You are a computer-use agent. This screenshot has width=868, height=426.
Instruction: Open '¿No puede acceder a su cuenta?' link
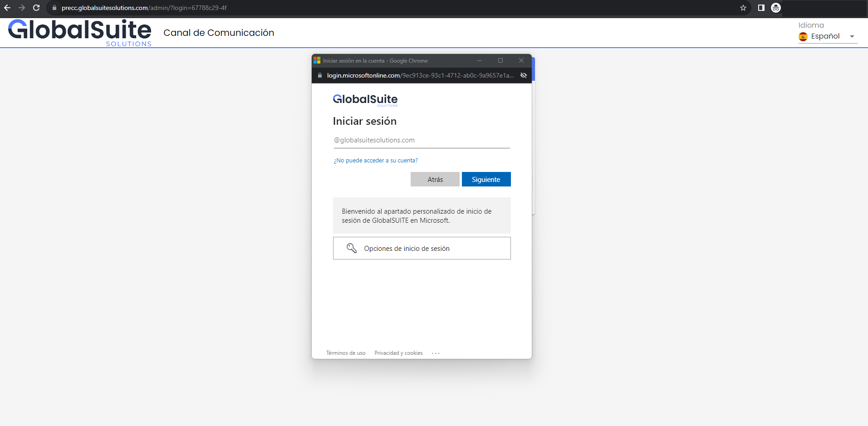376,161
